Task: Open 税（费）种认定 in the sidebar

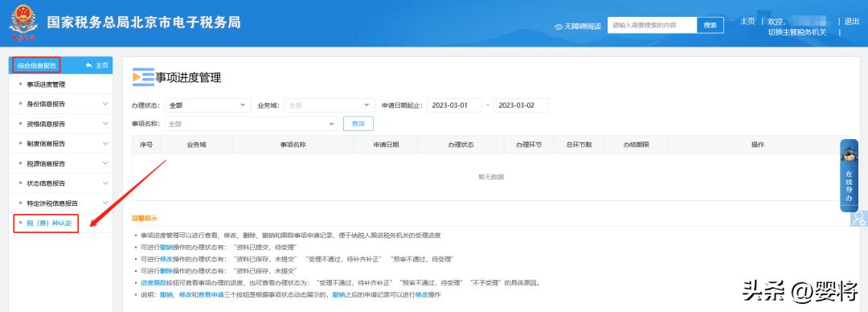Action: tap(50, 224)
